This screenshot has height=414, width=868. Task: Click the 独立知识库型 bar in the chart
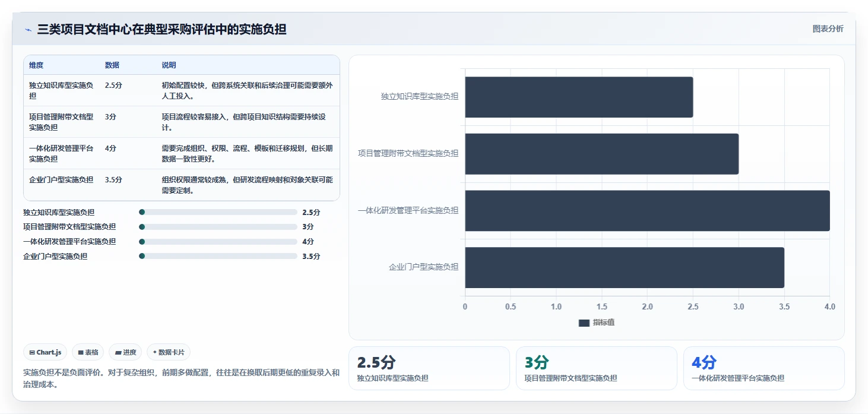pos(579,97)
